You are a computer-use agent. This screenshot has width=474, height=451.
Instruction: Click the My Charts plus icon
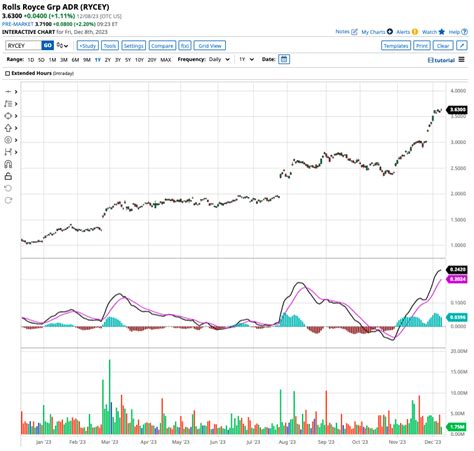(389, 32)
